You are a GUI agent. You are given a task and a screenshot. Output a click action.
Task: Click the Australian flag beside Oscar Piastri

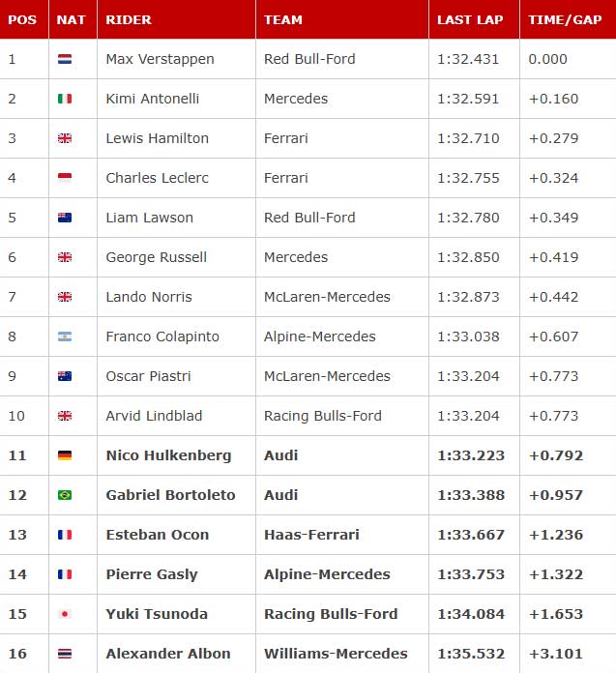pos(65,376)
